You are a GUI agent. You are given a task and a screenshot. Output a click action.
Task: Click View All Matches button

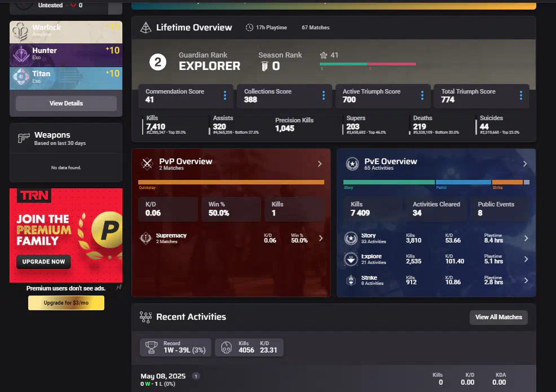[498, 317]
